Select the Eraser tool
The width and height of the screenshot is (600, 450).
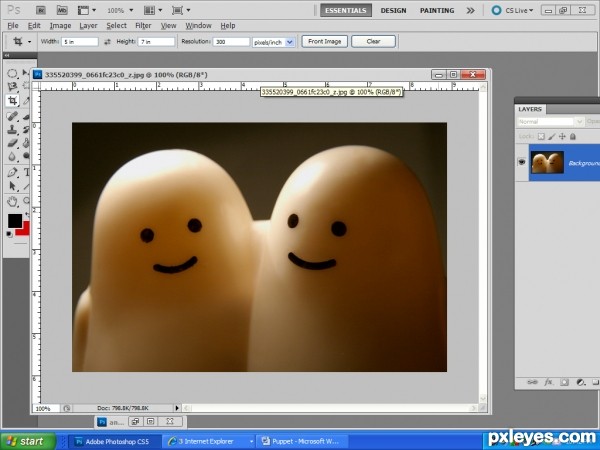12,143
